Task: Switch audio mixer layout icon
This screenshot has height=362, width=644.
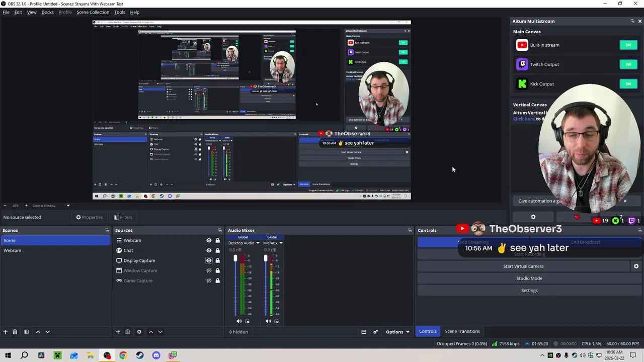Action: 364,332
